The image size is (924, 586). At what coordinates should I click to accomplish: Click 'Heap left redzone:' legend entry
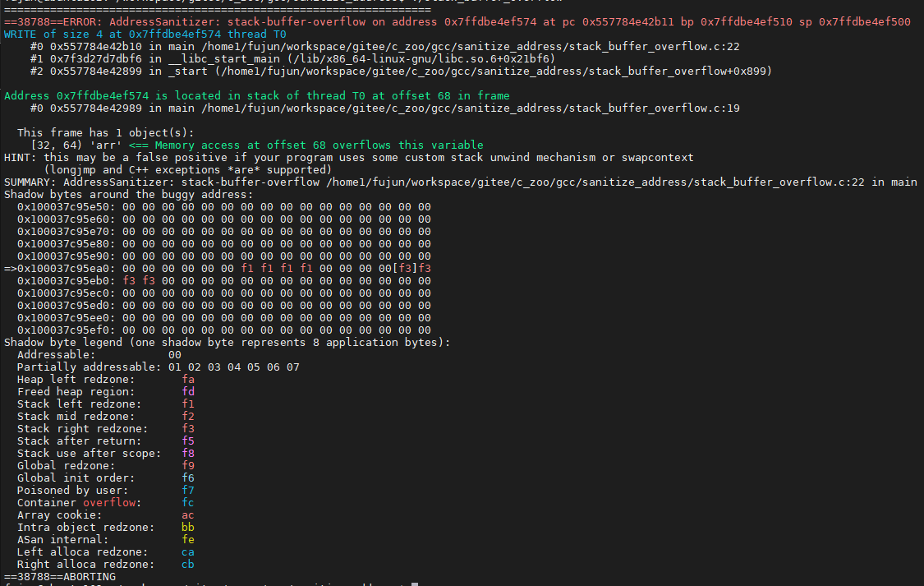76,380
